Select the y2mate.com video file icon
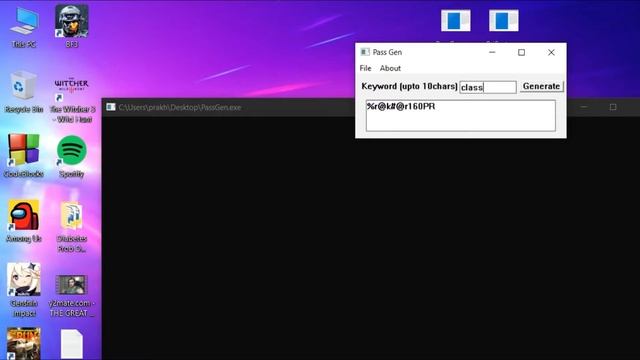The height and width of the screenshot is (360, 640). [x=71, y=295]
